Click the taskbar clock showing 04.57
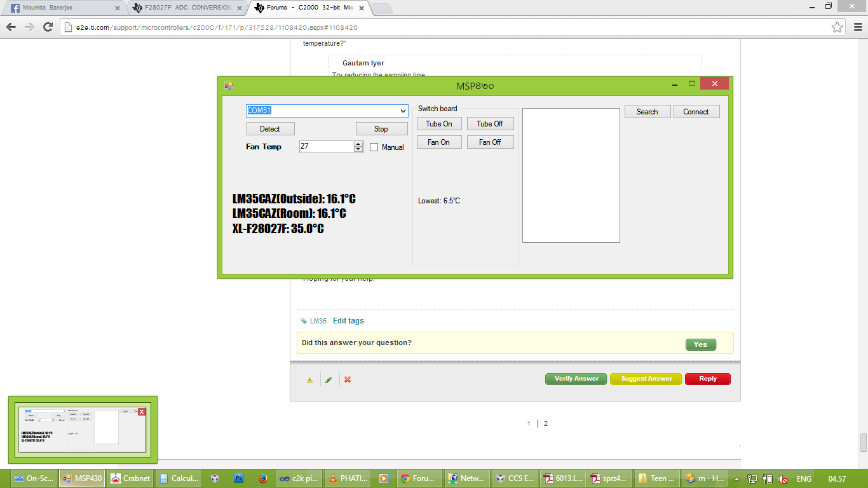868x488 pixels. point(837,479)
